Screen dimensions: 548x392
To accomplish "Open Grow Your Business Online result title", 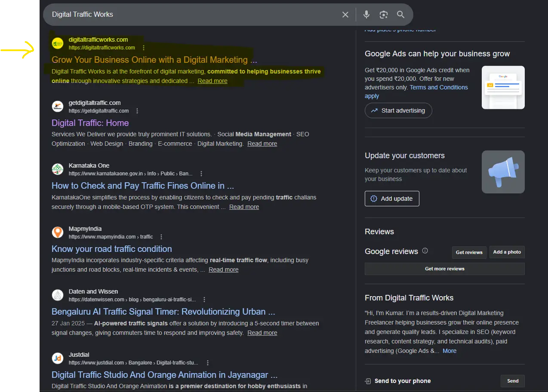I will [154, 60].
